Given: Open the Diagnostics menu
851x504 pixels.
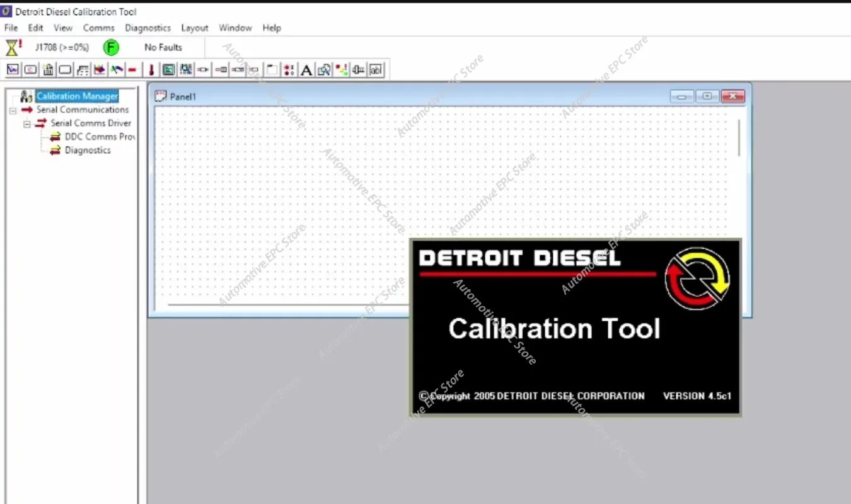Looking at the screenshot, I should pos(148,28).
